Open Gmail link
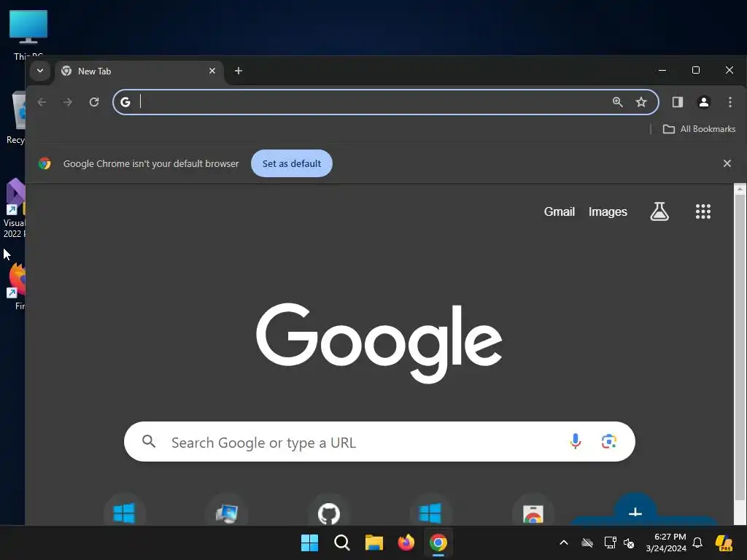747x560 pixels. coord(560,211)
